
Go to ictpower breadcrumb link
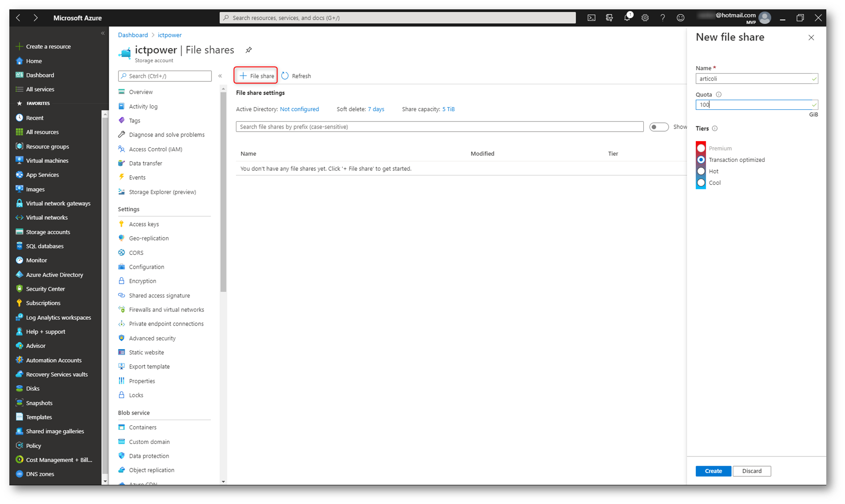(x=170, y=35)
